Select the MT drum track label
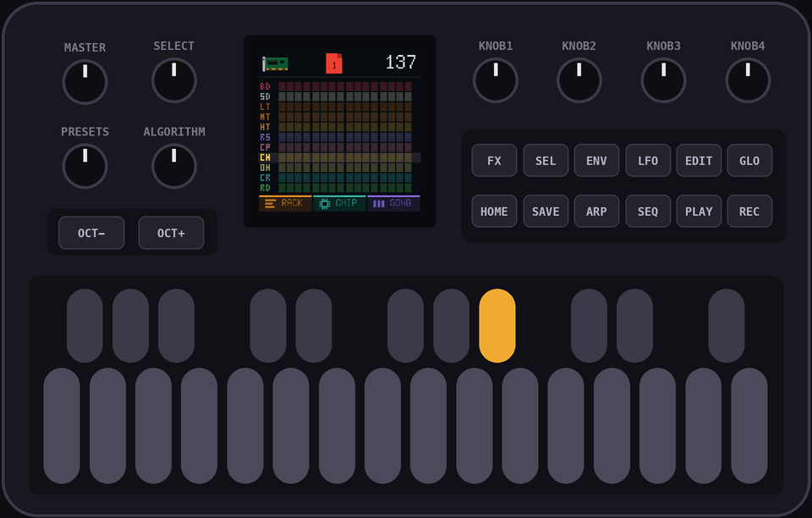The height and width of the screenshot is (518, 812). (x=265, y=117)
